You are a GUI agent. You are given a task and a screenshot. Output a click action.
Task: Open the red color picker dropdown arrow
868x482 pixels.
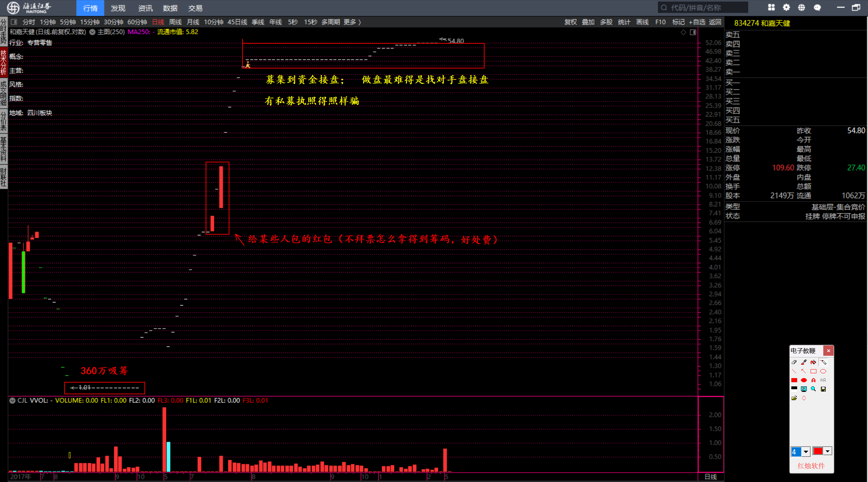coord(828,451)
